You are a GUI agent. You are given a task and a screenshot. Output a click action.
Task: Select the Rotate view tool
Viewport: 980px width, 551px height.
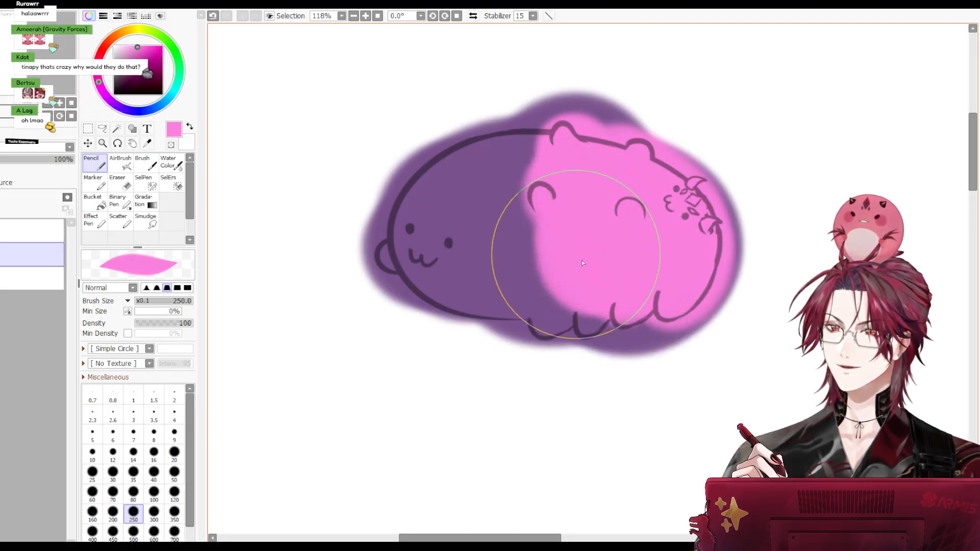pyautogui.click(x=117, y=143)
